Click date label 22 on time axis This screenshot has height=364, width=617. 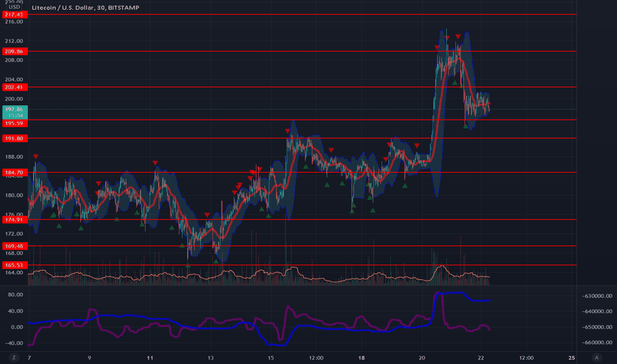(481, 357)
